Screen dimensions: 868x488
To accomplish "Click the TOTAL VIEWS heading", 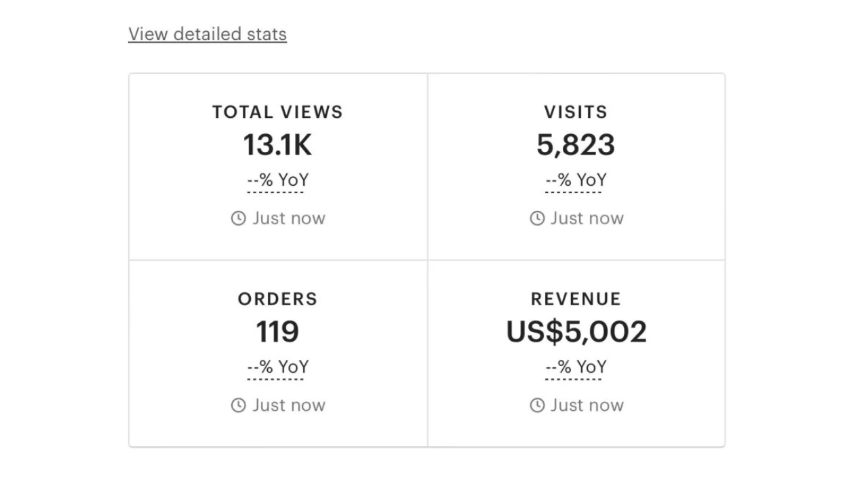I will 277,112.
